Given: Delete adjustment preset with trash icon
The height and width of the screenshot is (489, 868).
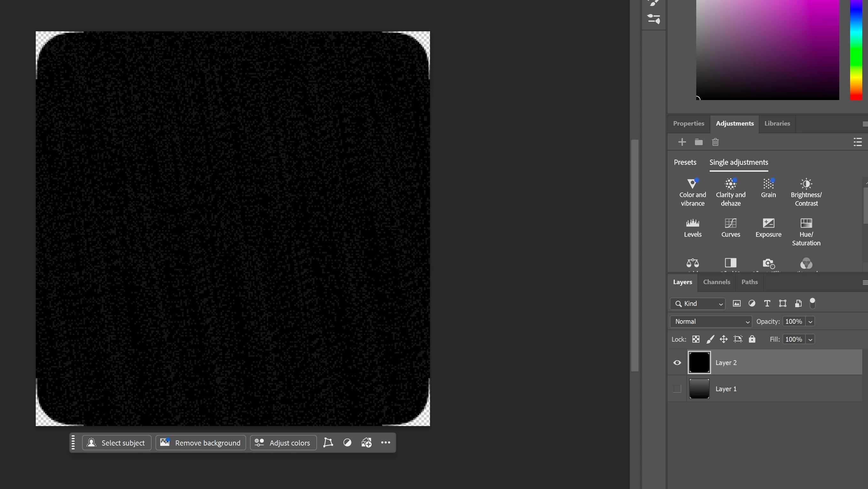Looking at the screenshot, I should (715, 142).
